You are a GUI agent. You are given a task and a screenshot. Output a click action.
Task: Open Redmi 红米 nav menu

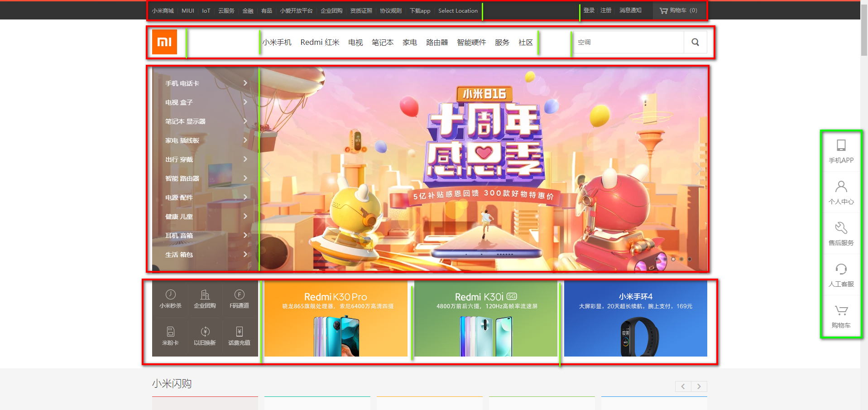pos(320,42)
